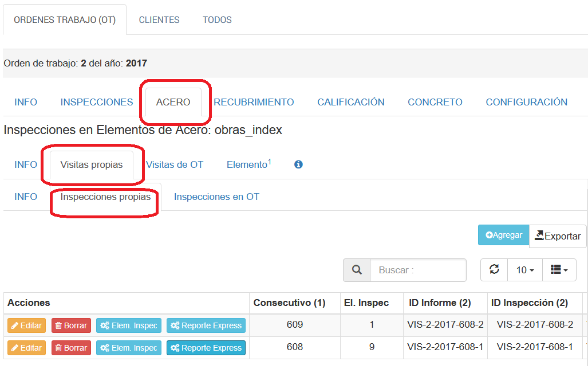Go to Inspecciones en OT tab
Viewport: 588px width, 373px height.
(216, 197)
